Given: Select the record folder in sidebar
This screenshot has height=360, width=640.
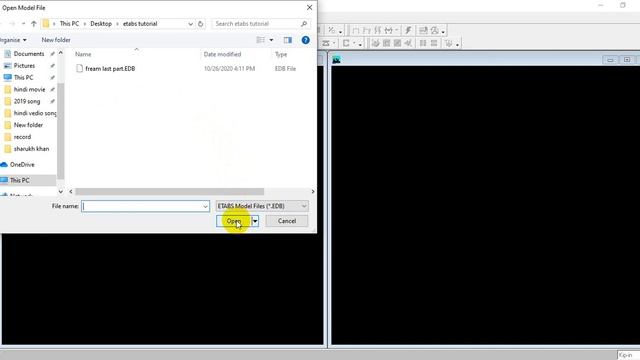Looking at the screenshot, I should coord(22,136).
